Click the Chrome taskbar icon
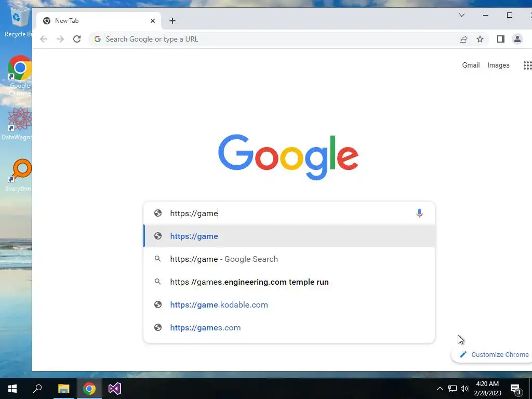Viewport: 532px width, 399px height. [x=89, y=389]
